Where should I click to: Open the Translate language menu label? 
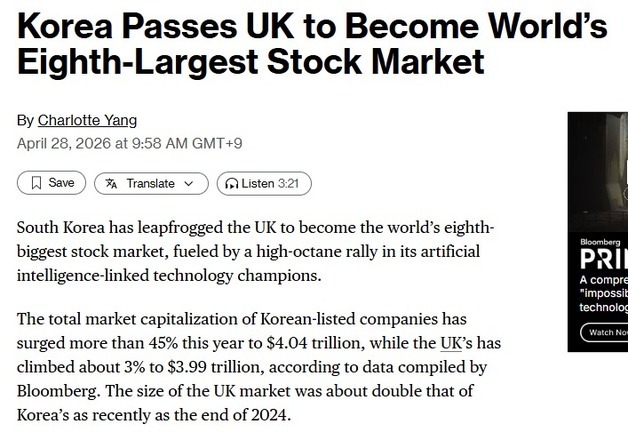tap(150, 183)
